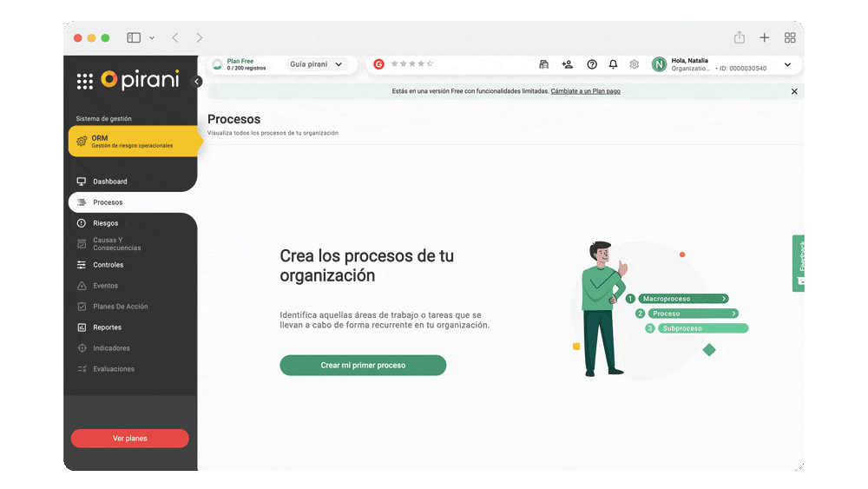
Task: Expand the Guía pirani dropdown
Action: pyautogui.click(x=317, y=64)
